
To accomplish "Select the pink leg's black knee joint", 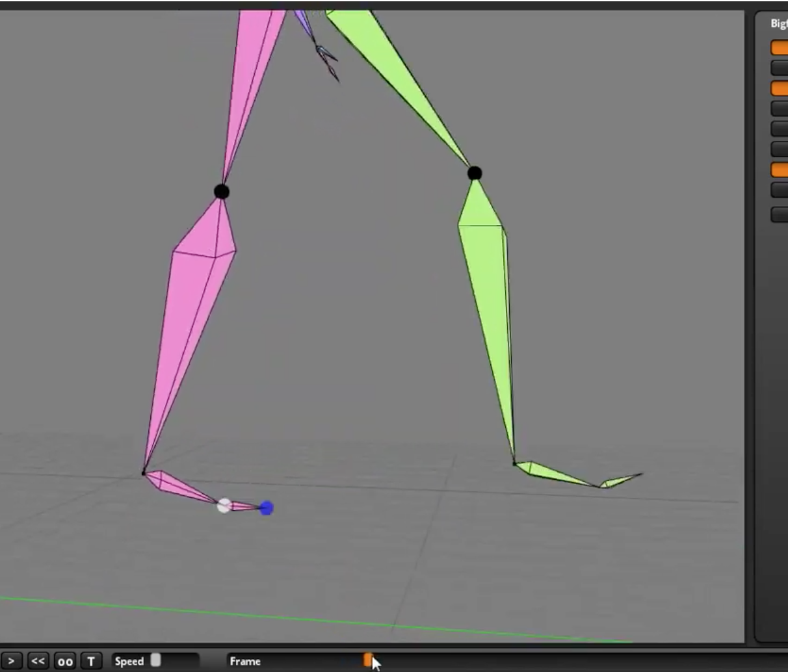I will [x=222, y=191].
